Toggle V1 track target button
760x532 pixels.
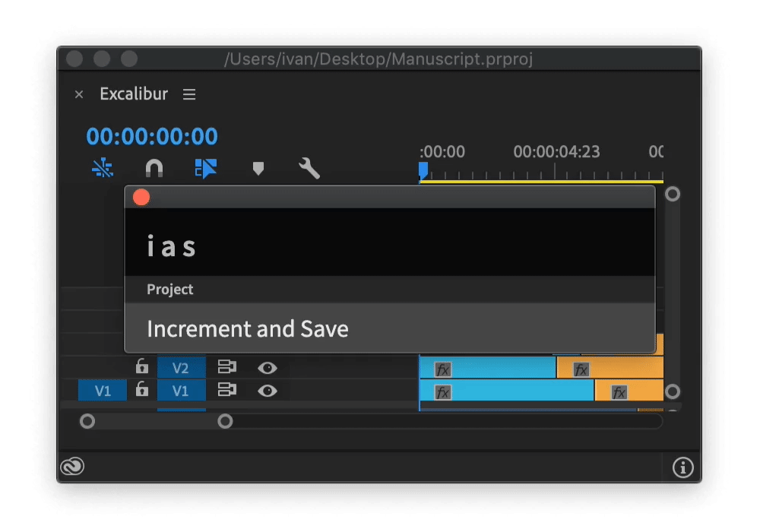point(182,391)
